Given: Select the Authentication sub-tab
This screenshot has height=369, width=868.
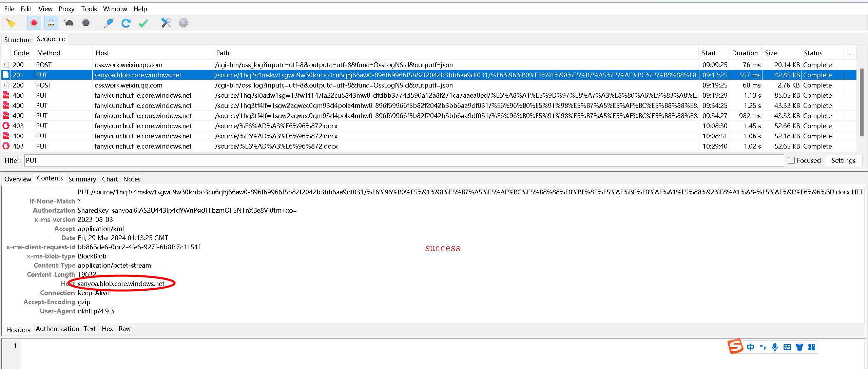Looking at the screenshot, I should (57, 329).
